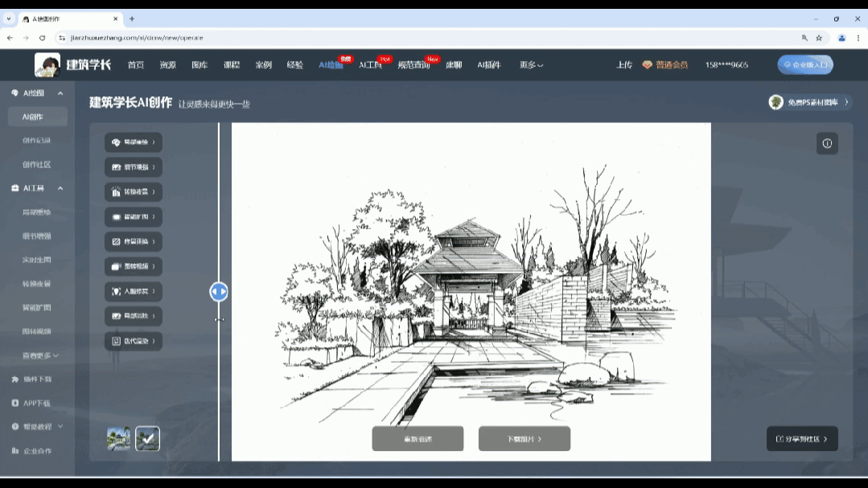Screen dimensions: 868x488
Task: Open 经验 in the top navigation
Action: [295, 65]
